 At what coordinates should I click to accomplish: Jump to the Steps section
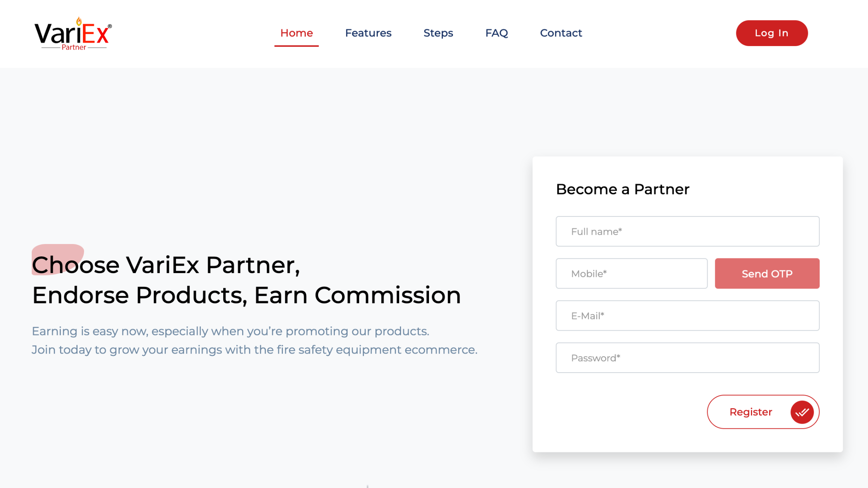[x=438, y=33]
